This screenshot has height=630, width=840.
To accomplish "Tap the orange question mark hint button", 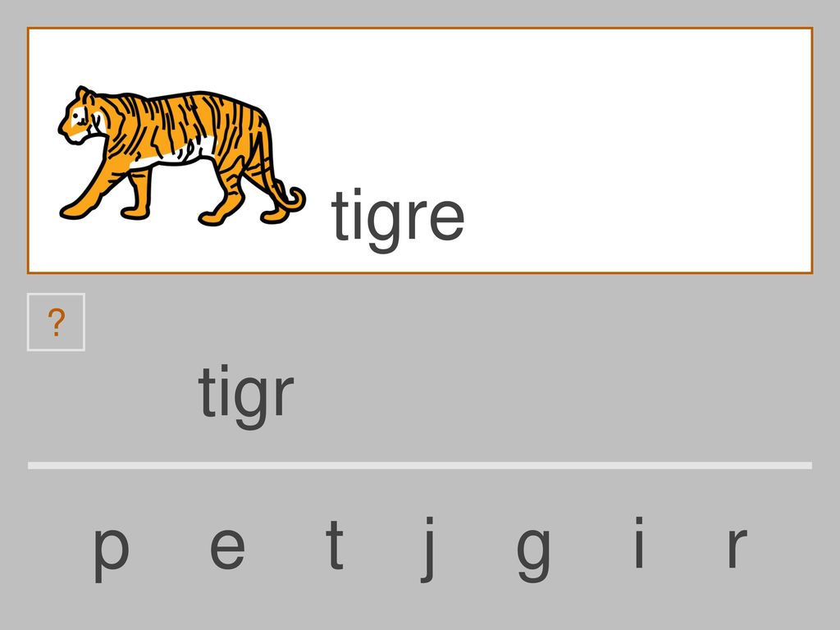I will point(56,322).
